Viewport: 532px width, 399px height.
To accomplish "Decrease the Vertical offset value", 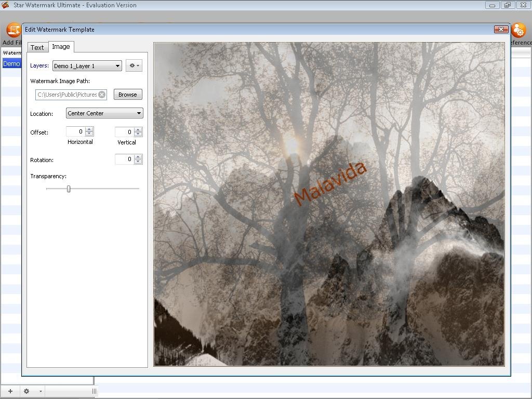I will tap(138, 134).
